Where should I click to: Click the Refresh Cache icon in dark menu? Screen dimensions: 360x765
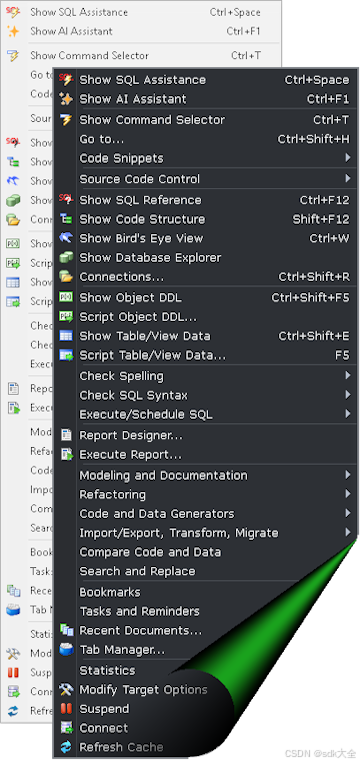point(66,747)
